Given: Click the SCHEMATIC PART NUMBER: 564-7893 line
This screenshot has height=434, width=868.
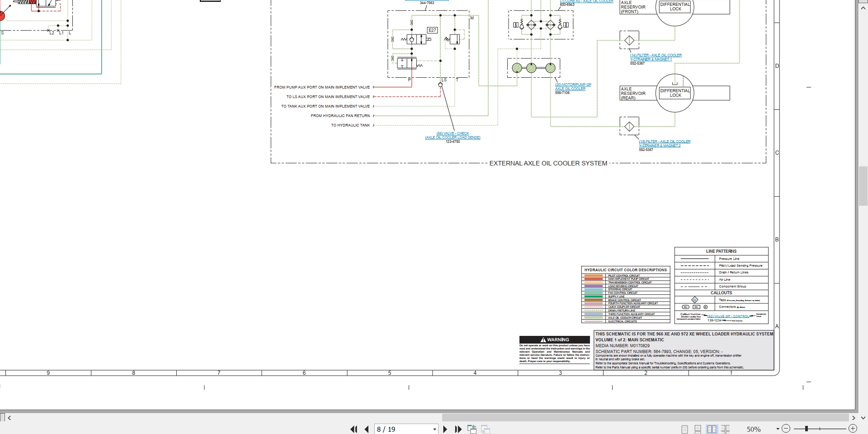Looking at the screenshot, I should pos(659,352).
